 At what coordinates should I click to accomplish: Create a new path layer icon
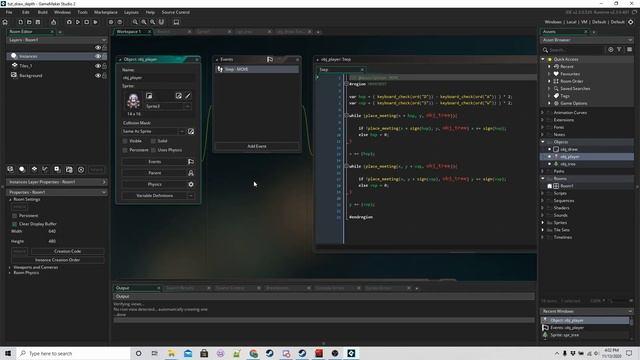(45, 169)
